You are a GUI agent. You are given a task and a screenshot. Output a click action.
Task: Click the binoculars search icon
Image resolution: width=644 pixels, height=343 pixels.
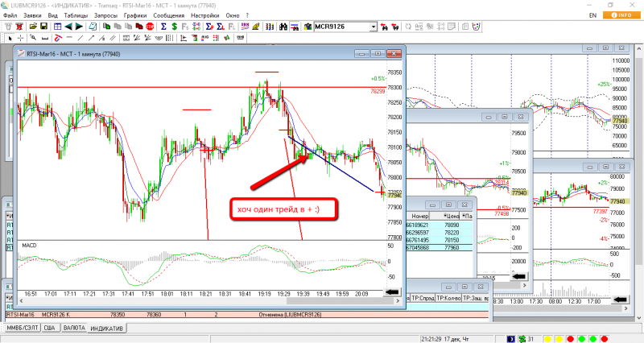click(283, 27)
